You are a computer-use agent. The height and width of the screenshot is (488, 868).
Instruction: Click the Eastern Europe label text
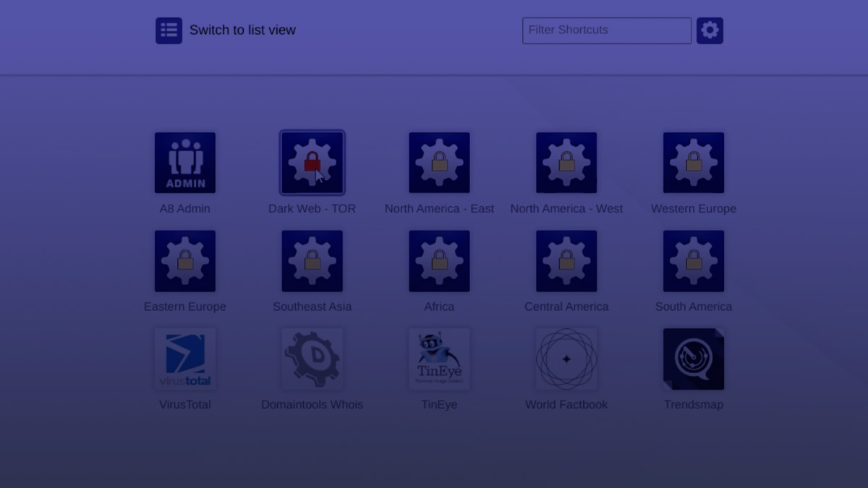coord(185,307)
